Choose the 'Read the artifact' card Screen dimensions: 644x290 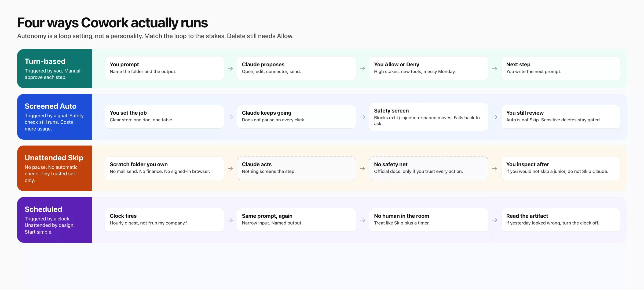pos(561,220)
